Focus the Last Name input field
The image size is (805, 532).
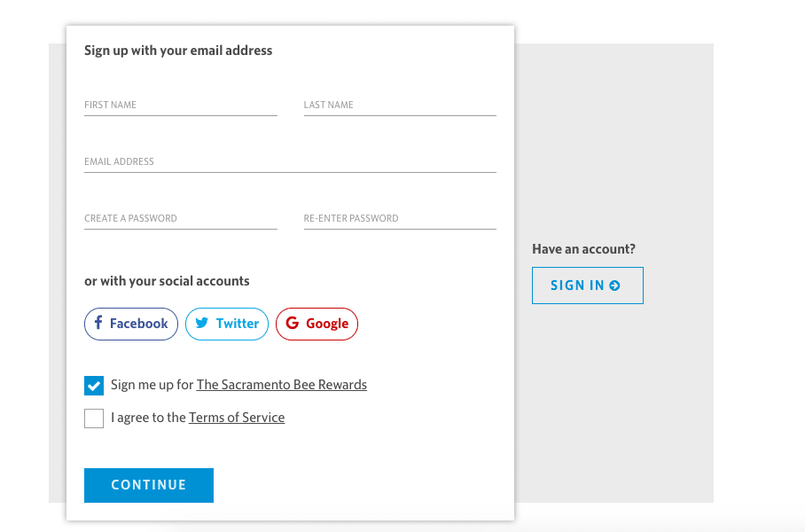[399, 106]
